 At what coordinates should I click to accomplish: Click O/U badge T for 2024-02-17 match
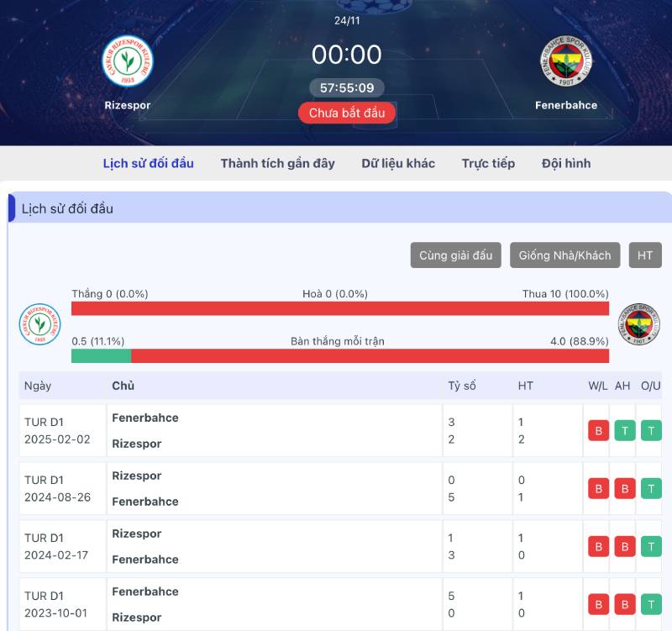pyautogui.click(x=651, y=546)
